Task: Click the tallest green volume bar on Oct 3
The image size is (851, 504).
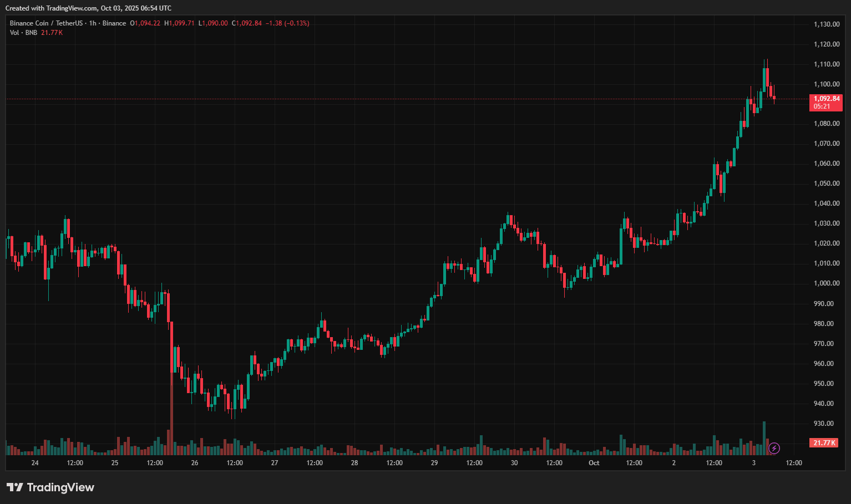Action: click(764, 438)
